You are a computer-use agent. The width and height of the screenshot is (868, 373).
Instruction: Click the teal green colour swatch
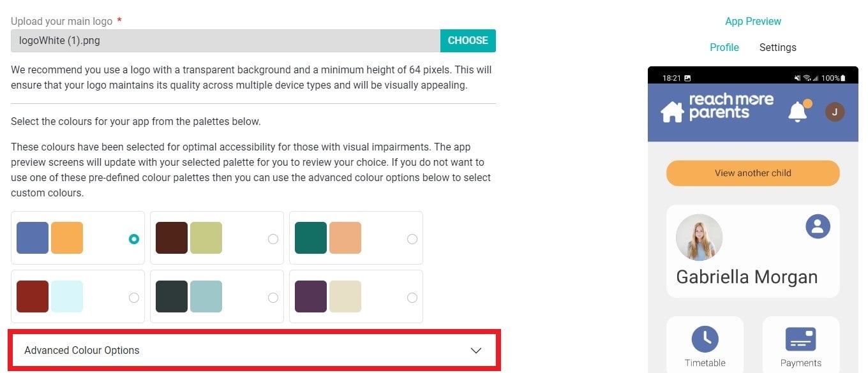[311, 238]
